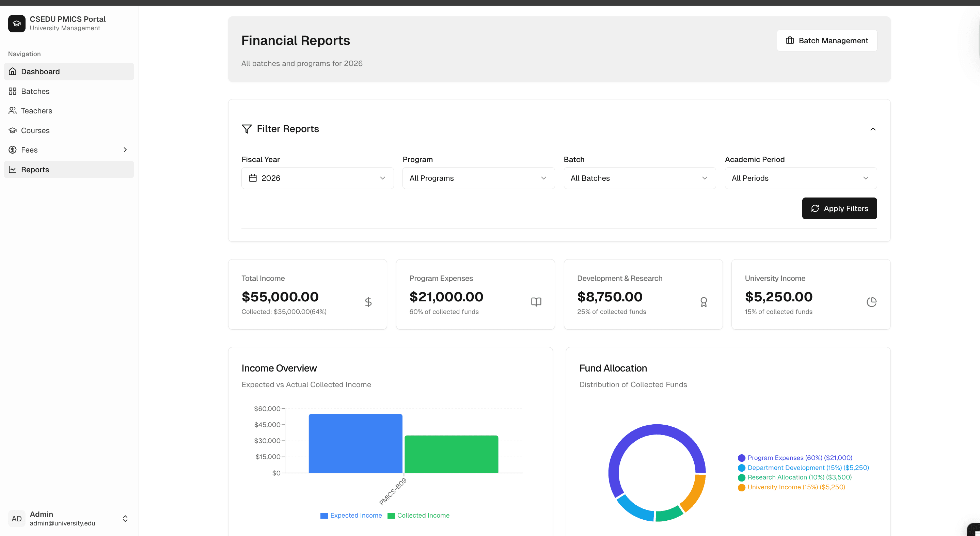
Task: Click the CSEDU PMICS Portal graduation cap logo
Action: (17, 23)
